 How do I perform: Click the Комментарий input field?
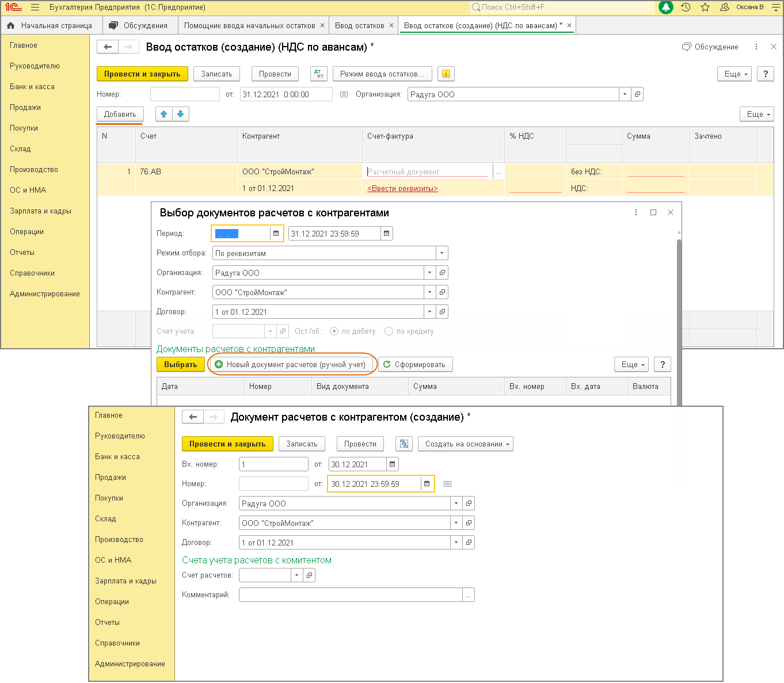351,594
